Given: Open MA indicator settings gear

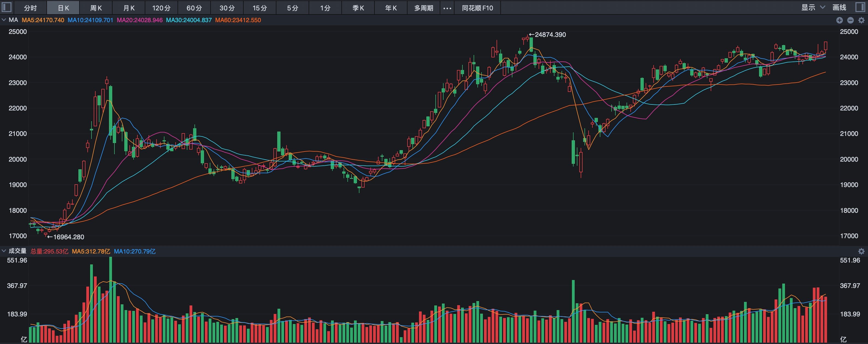Looking at the screenshot, I should click(x=861, y=20).
